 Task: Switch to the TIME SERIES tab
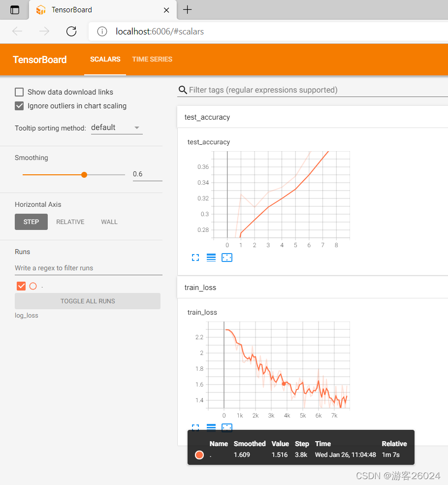coord(152,60)
